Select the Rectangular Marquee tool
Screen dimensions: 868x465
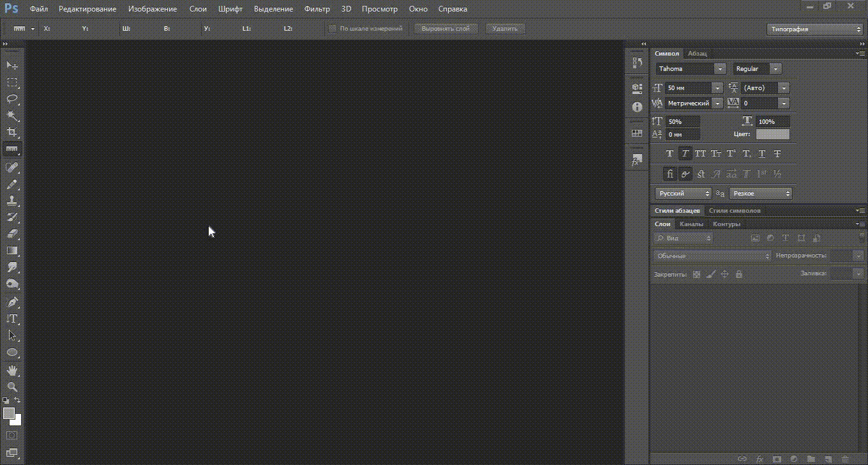(x=12, y=82)
